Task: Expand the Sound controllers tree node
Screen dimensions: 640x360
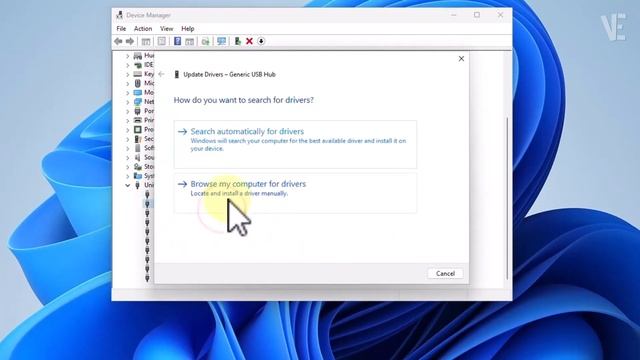Action: [127, 158]
